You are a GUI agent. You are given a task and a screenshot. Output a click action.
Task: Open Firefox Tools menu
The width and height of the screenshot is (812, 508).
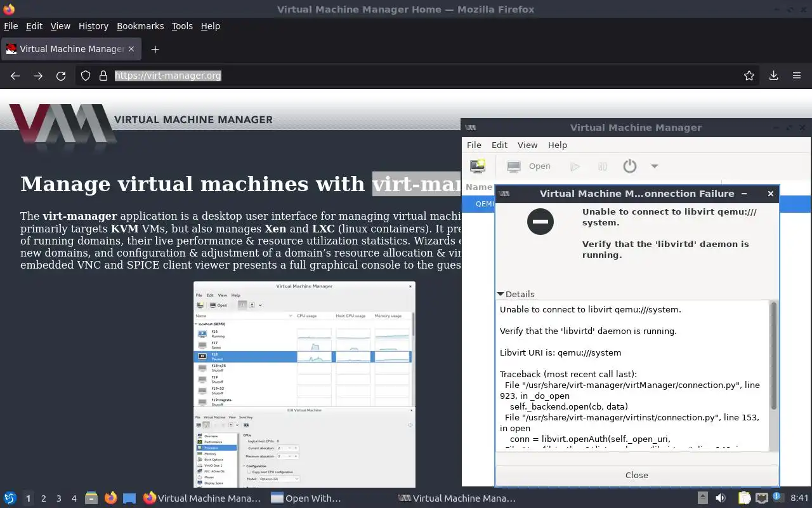182,26
